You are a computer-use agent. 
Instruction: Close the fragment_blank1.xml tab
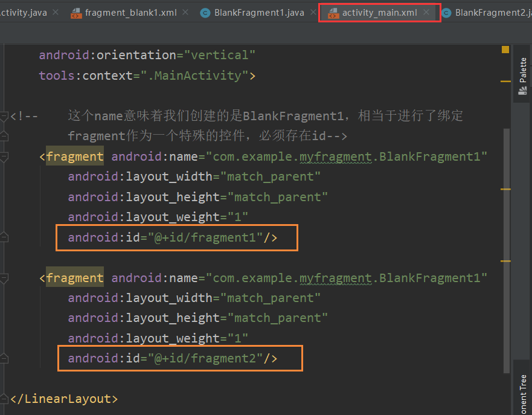[x=185, y=12]
